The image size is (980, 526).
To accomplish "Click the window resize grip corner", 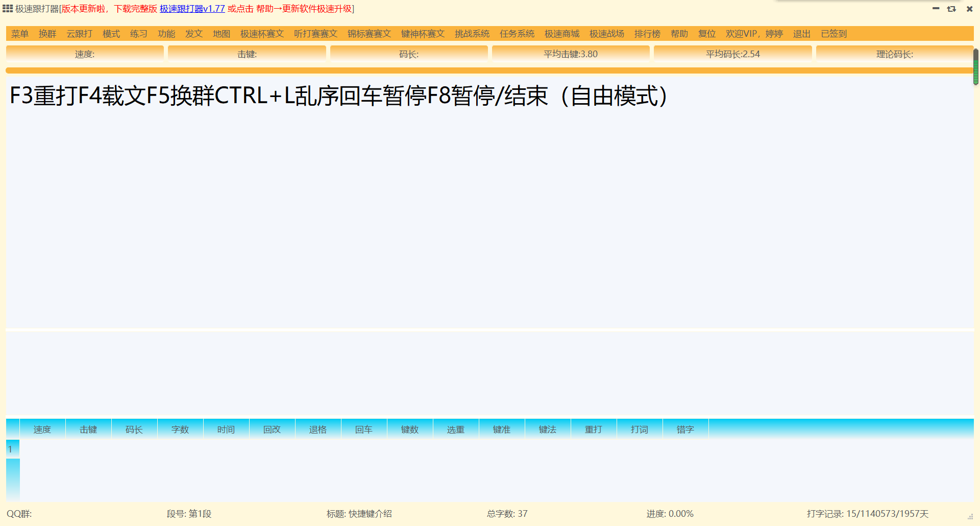I will 970,517.
